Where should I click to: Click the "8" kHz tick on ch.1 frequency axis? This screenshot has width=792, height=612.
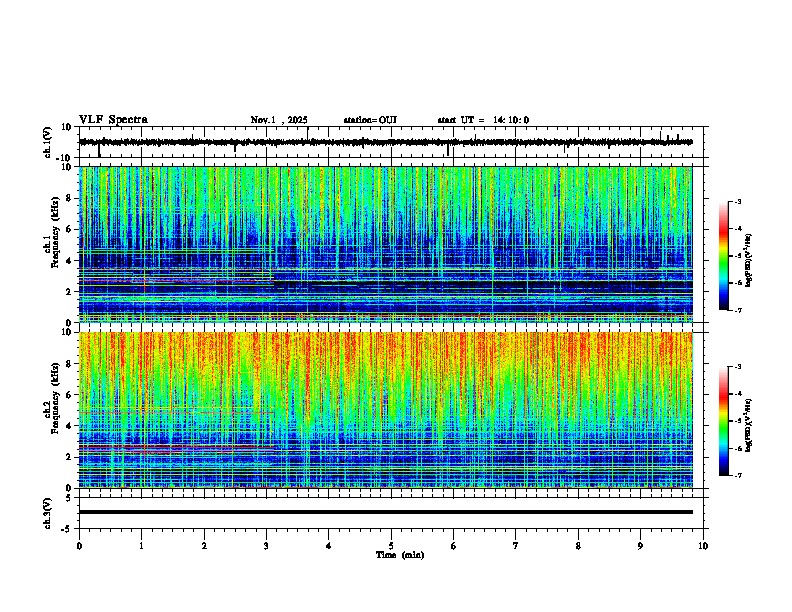tap(69, 198)
